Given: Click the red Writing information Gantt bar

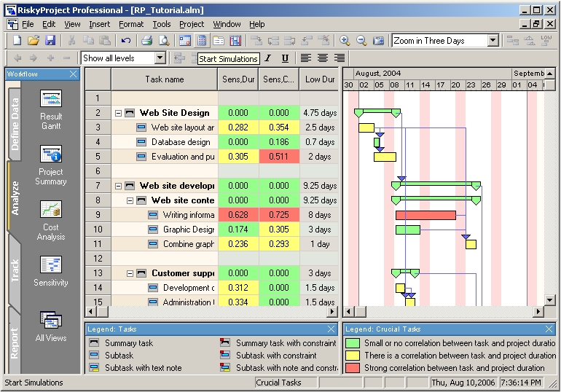Looking at the screenshot, I should tap(425, 215).
